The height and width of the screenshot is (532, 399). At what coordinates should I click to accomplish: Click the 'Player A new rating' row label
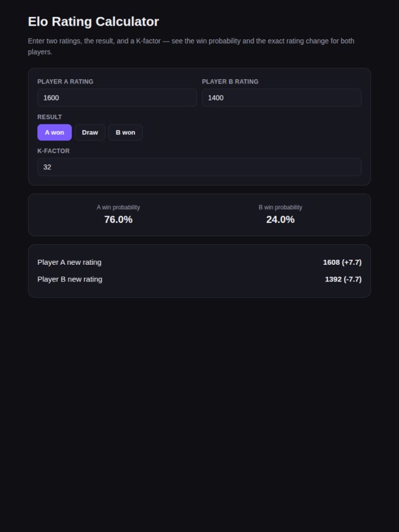[69, 262]
